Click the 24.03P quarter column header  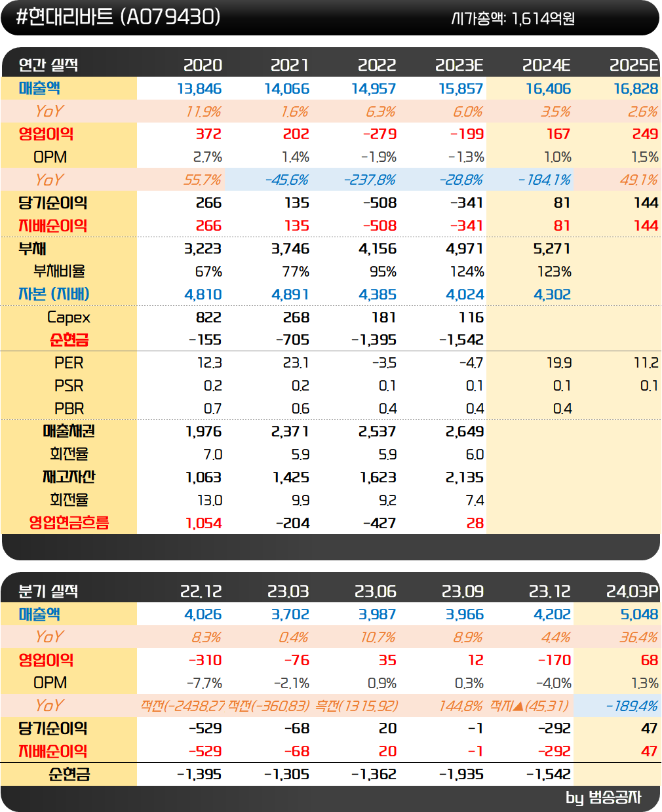633,591
